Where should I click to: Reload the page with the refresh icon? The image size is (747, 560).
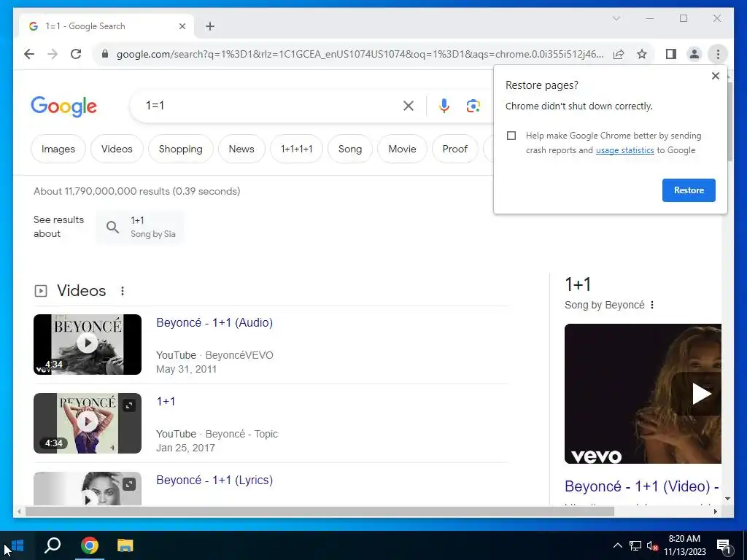(x=76, y=54)
